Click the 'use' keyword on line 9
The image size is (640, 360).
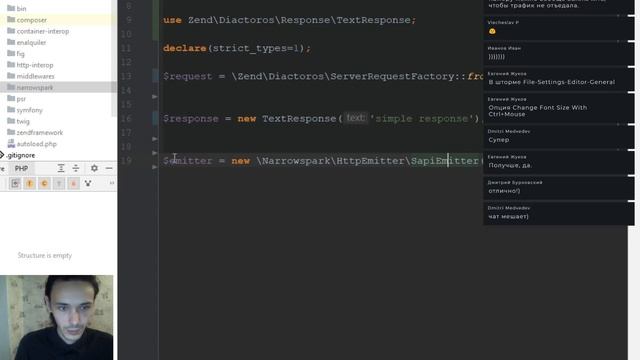pos(172,20)
